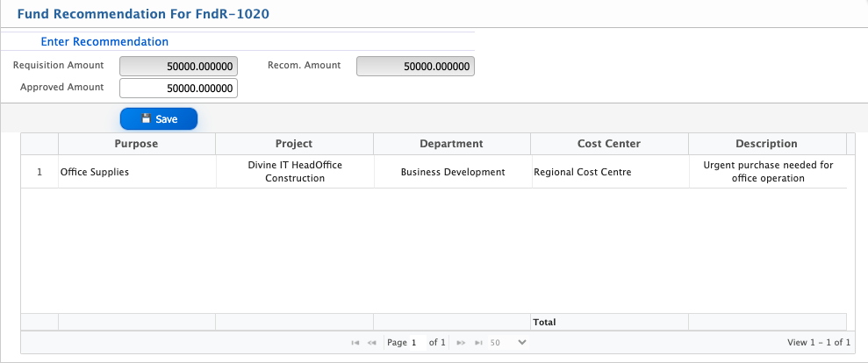Select the Business Development cell
Image resolution: width=868 pixels, height=363 pixels.
452,172
